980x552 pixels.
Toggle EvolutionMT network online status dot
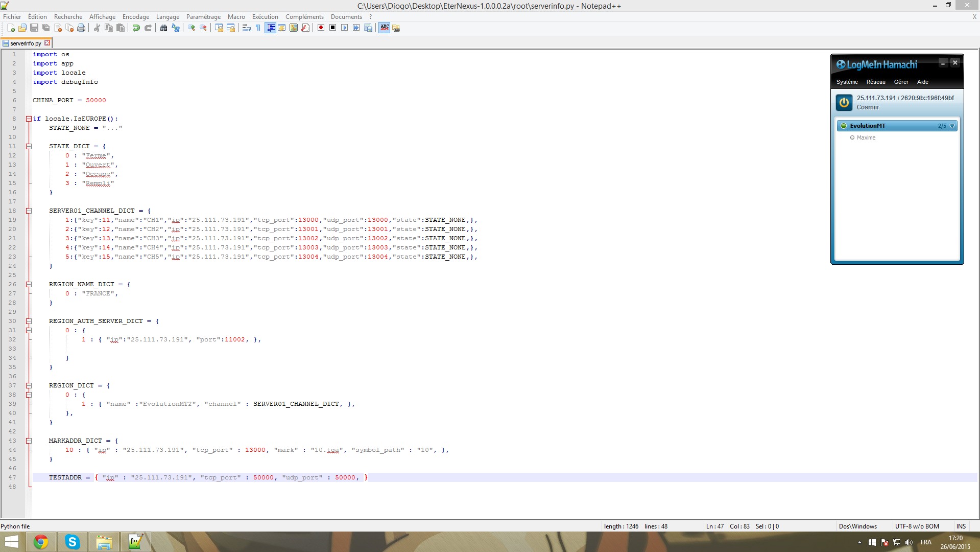844,126
